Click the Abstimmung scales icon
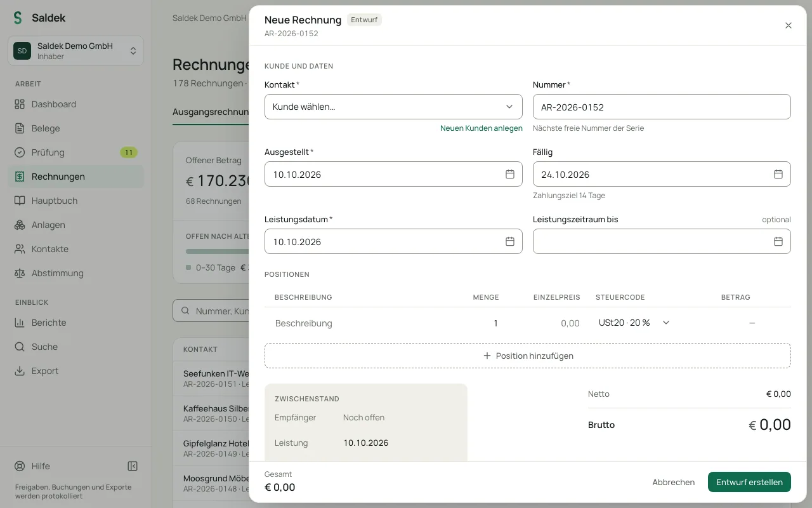The width and height of the screenshot is (812, 508). tap(20, 273)
